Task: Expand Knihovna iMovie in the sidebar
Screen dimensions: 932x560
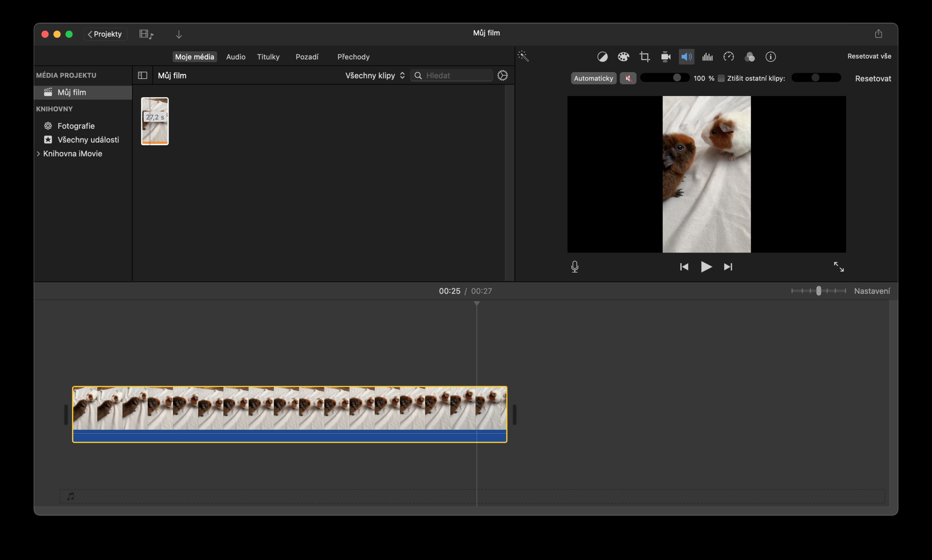Action: (x=39, y=154)
